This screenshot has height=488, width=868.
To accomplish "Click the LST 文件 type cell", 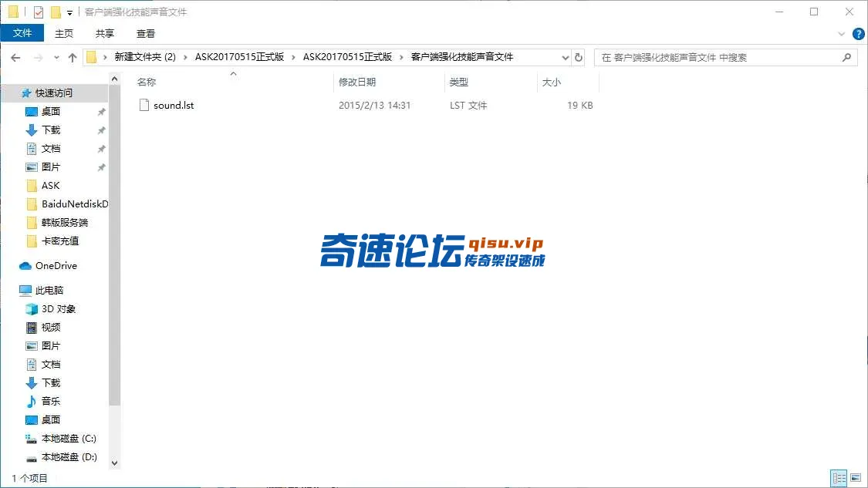I will point(468,105).
